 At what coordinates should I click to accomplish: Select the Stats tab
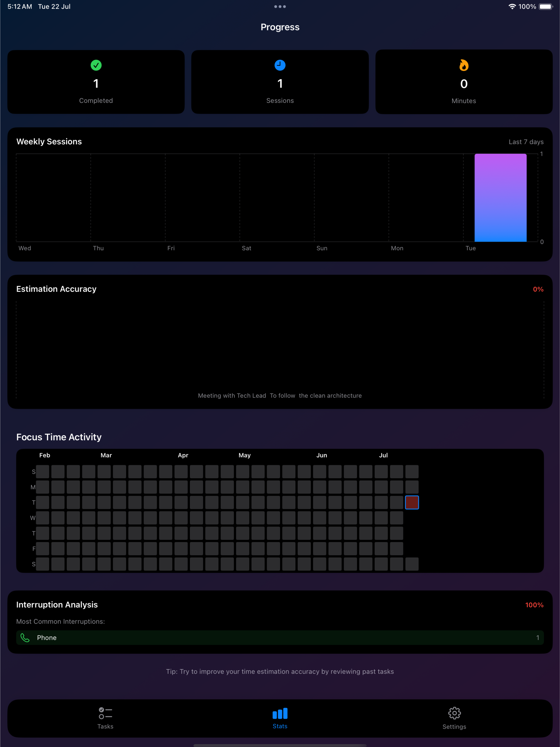tap(280, 718)
